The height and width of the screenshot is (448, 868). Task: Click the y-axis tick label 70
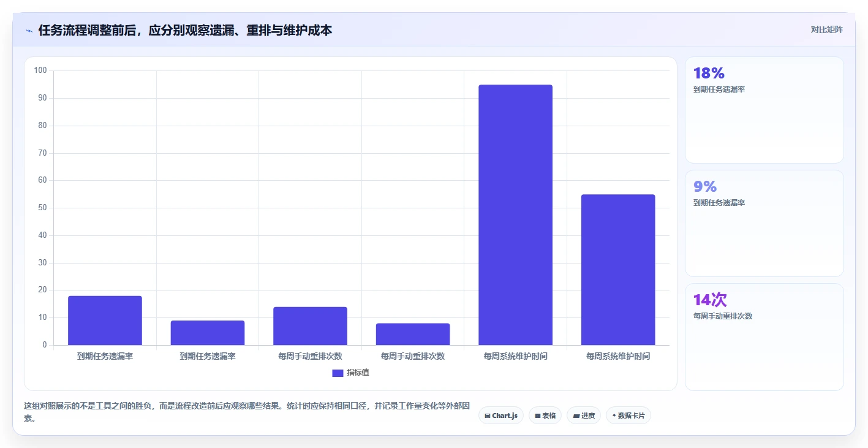[42, 153]
